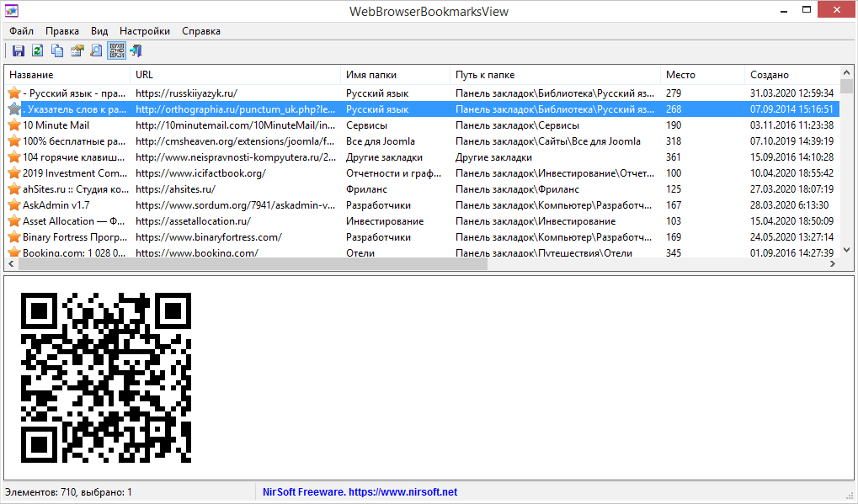Click the horizontal scrollbar left arrow
Viewport: 858px width, 504px height.
pos(11,264)
